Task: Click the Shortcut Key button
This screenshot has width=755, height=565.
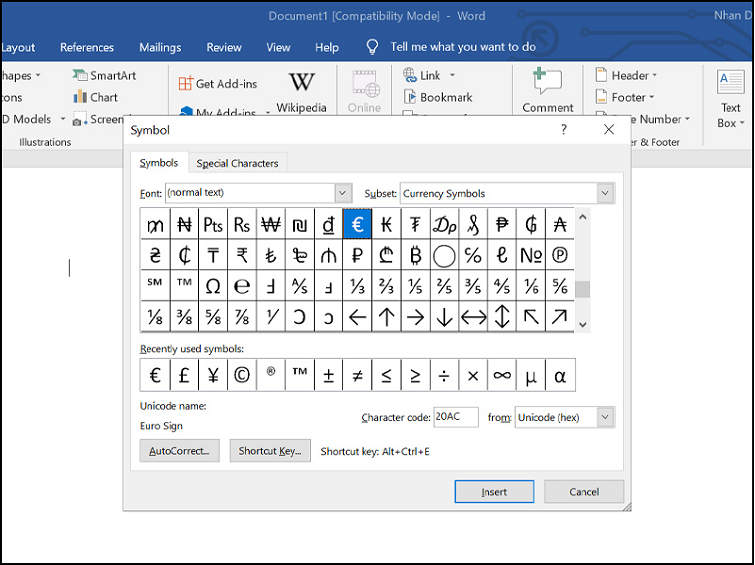Action: coord(270,451)
